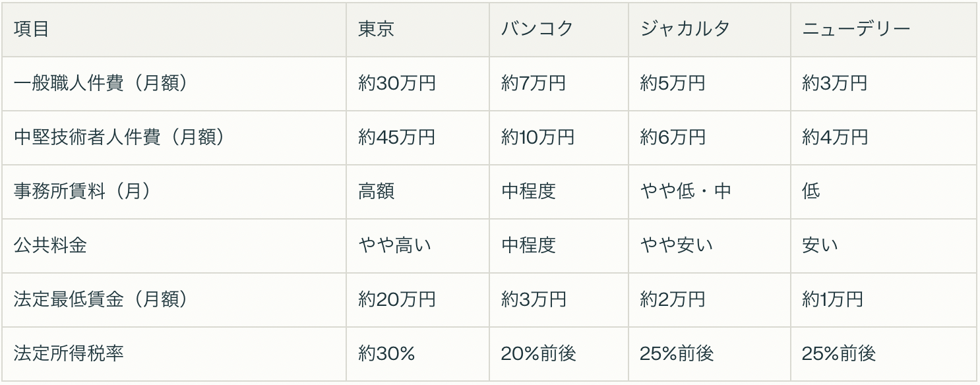Image resolution: width=980 pixels, height=385 pixels.
Task: Click the 中堅技術者人件費（月額） row label
Action: click(120, 138)
